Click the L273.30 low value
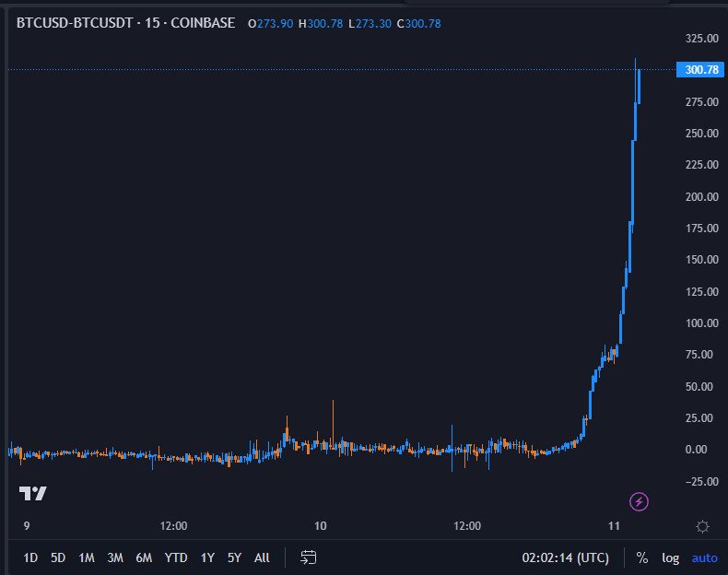Viewport: 728px width, 575px height. 370,24
